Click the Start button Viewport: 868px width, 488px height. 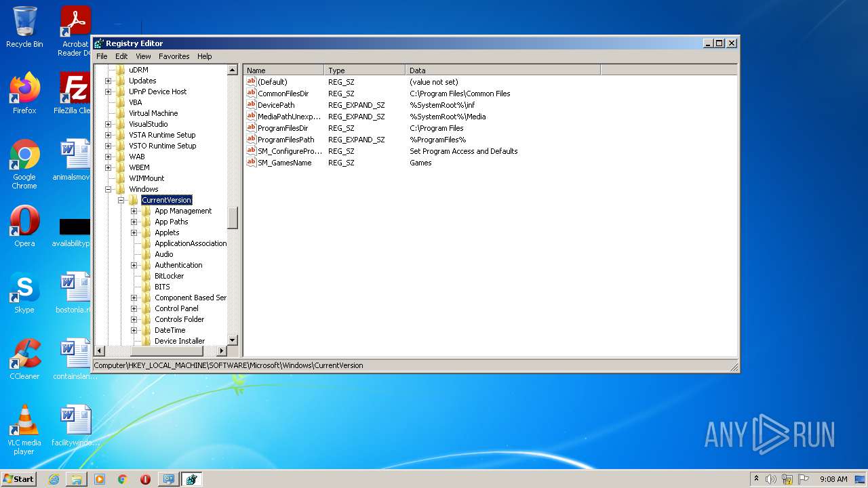coord(18,479)
